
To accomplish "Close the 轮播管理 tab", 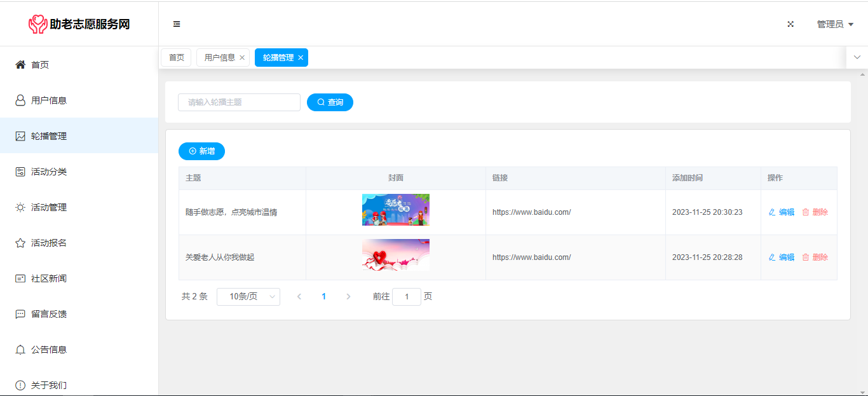I will [x=301, y=58].
